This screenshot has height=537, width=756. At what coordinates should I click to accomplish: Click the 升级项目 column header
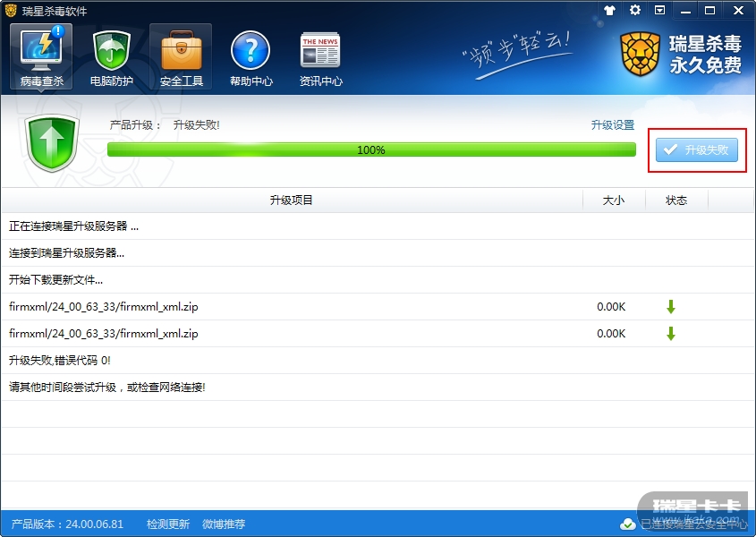(291, 200)
